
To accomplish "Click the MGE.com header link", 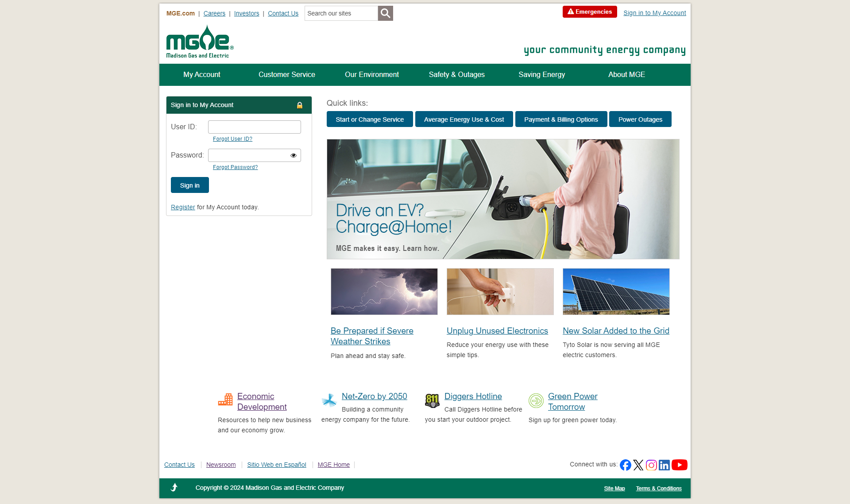I will click(181, 13).
